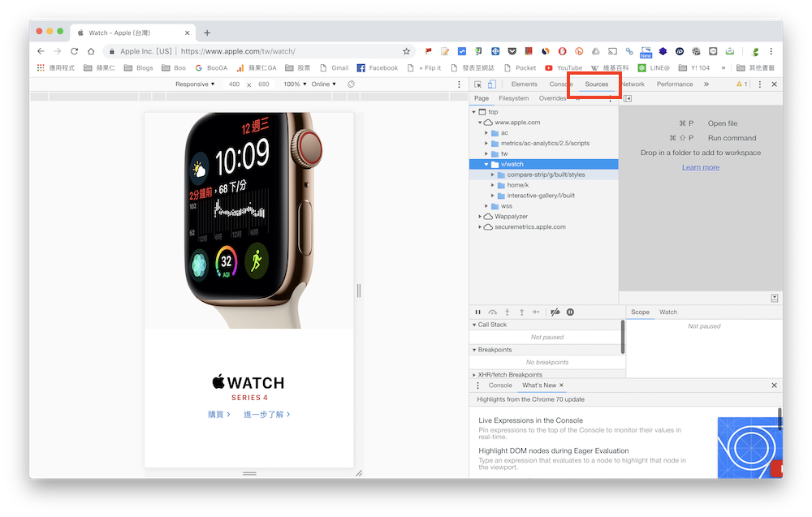Expand the tw folder in source tree
812x517 pixels.
point(486,153)
